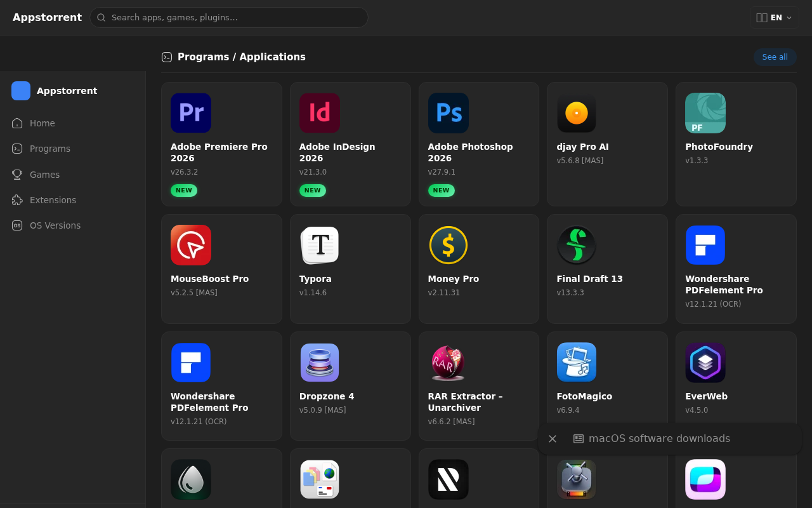Open Programs in the sidebar

point(73,149)
